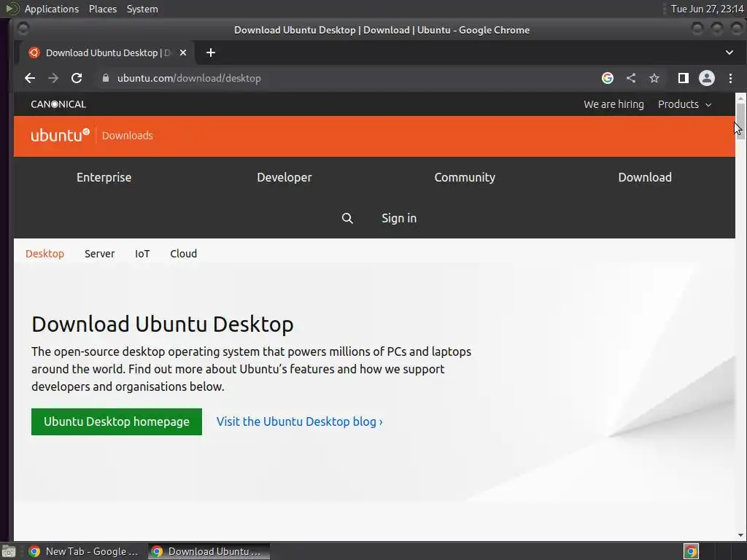Image resolution: width=747 pixels, height=560 pixels.
Task: Select the Download Ubuntu Desktop browser tab
Action: (x=106, y=52)
